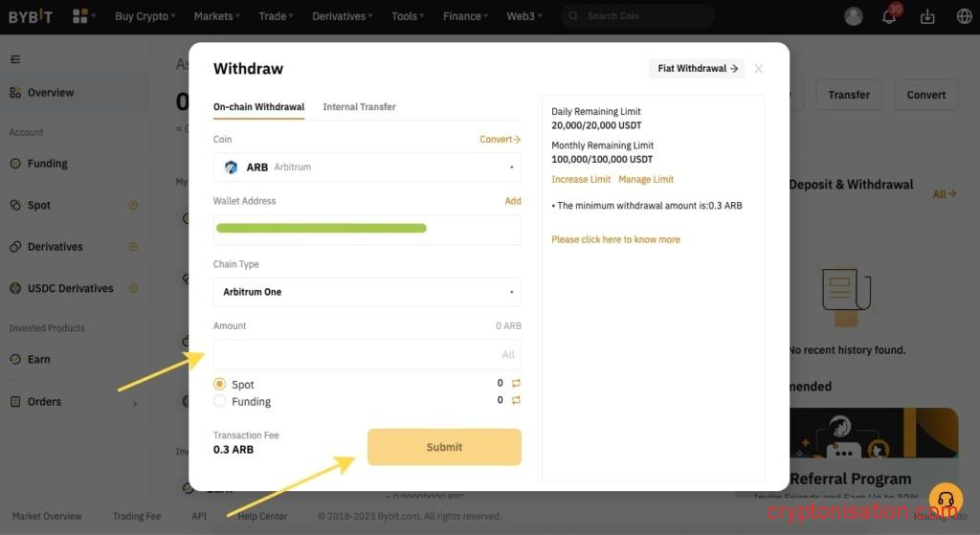The width and height of the screenshot is (980, 535).
Task: Switch to Internal Transfer tab
Action: 359,107
